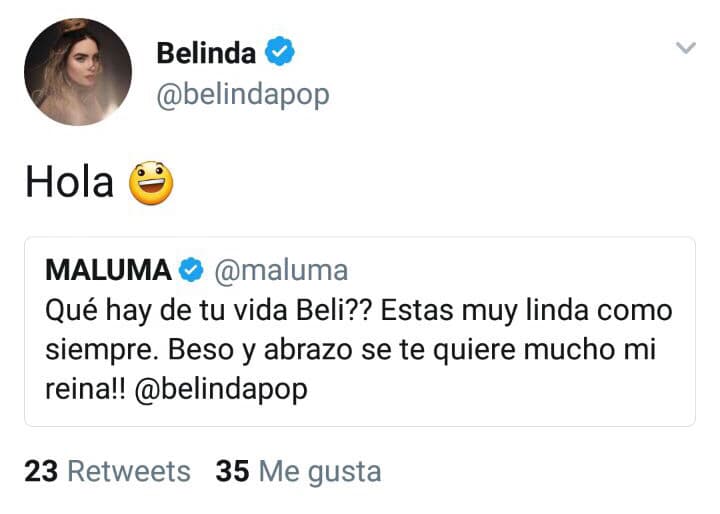Viewport: 720px width, 514px height.
Task: Click the MALUMA display name
Action: pyautogui.click(x=108, y=270)
